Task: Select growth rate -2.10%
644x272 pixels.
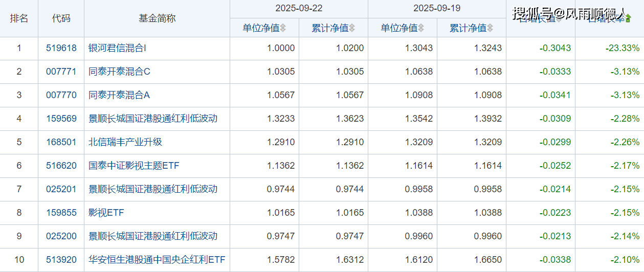Action: 625,260
